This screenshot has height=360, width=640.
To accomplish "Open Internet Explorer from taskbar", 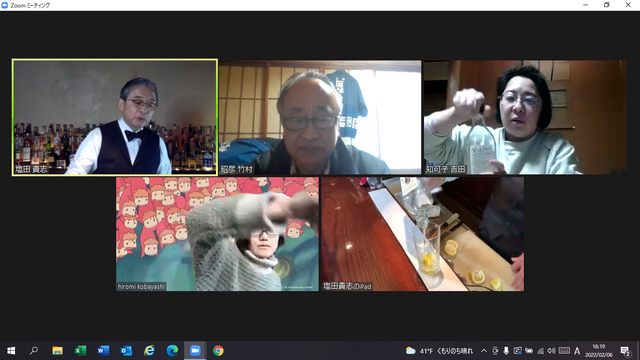I will pyautogui.click(x=149, y=351).
